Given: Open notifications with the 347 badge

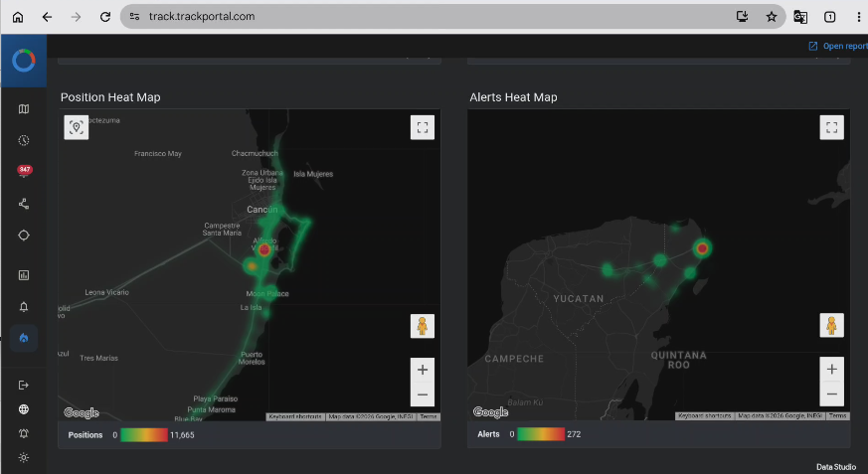Looking at the screenshot, I should (x=24, y=171).
